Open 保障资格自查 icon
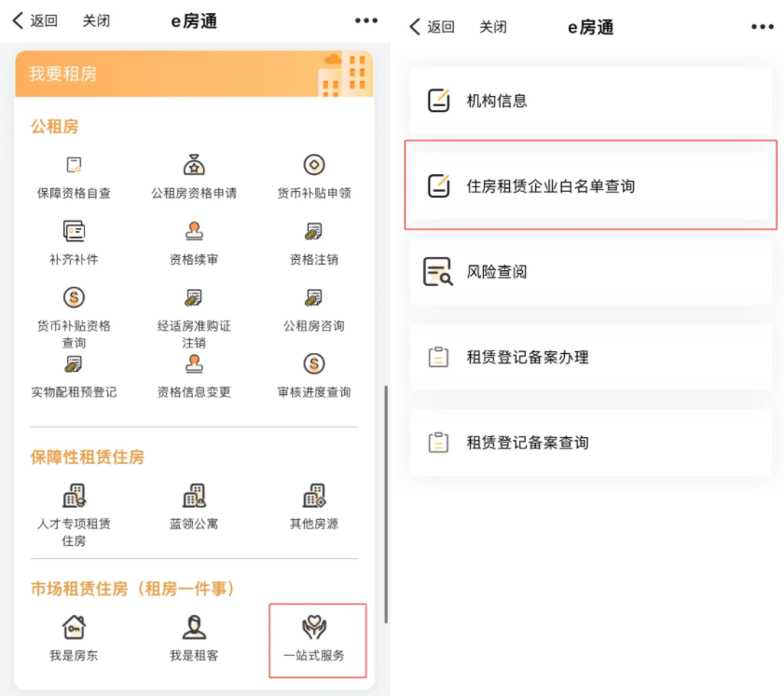 tap(74, 165)
